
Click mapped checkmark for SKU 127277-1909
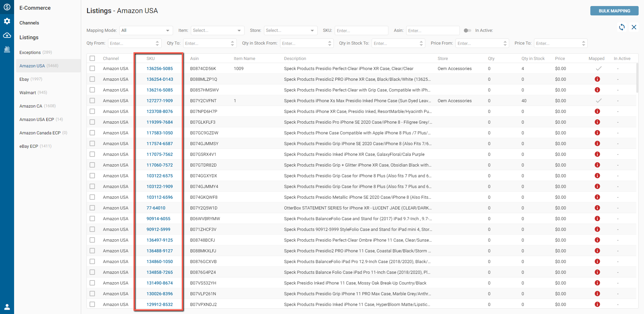pos(598,101)
